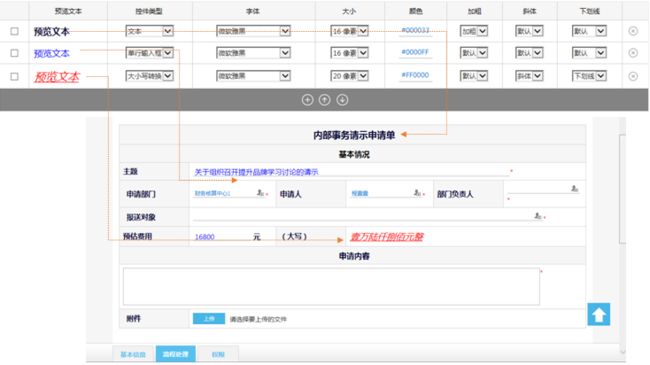Image resolution: width=650 pixels, height=365 pixels.
Task: Click the form's vertical scrollbar
Action: coord(622,189)
